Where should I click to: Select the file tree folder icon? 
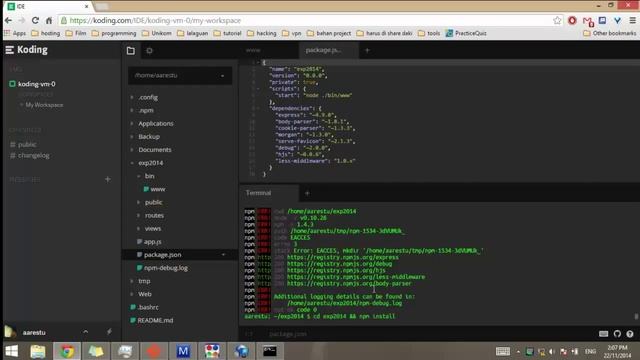click(x=131, y=51)
